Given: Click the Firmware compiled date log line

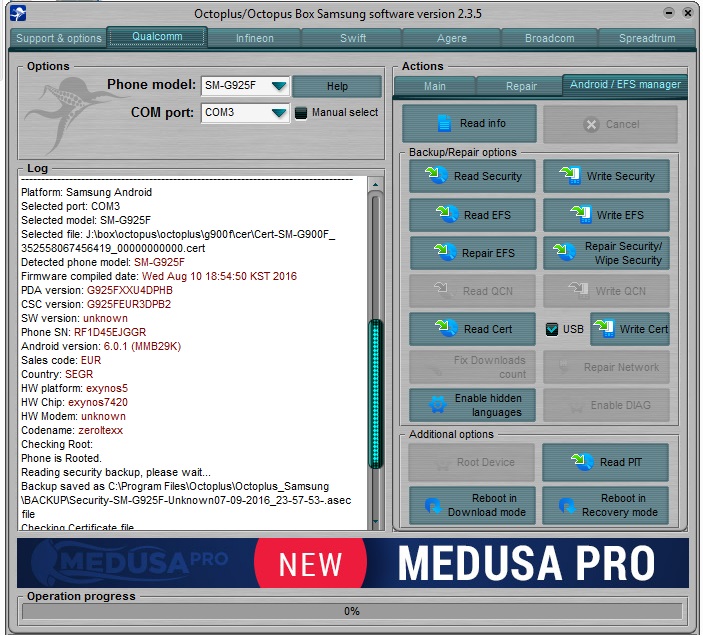Looking at the screenshot, I should click(x=159, y=276).
